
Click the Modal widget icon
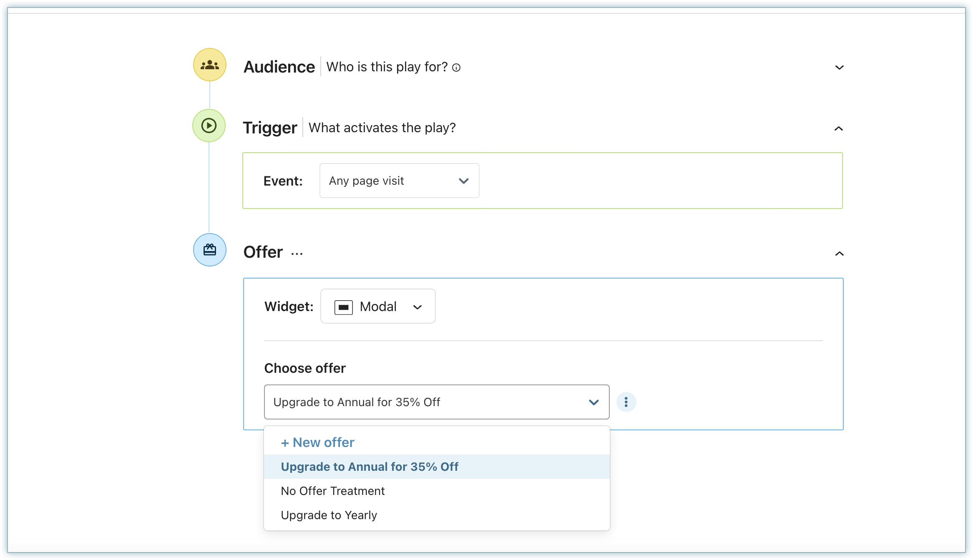click(x=343, y=307)
